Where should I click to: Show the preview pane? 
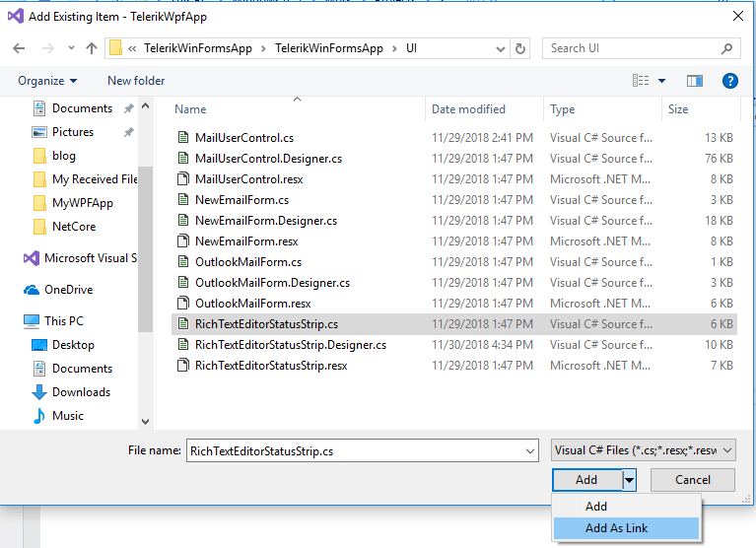coord(695,81)
